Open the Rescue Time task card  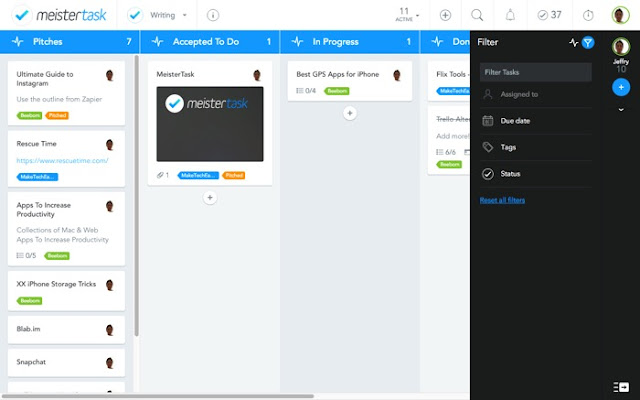point(66,159)
